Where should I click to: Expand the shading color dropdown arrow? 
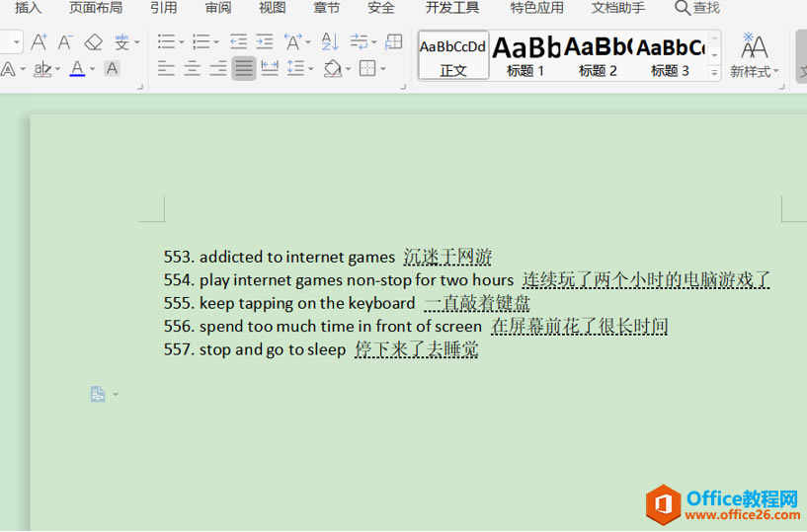(348, 69)
